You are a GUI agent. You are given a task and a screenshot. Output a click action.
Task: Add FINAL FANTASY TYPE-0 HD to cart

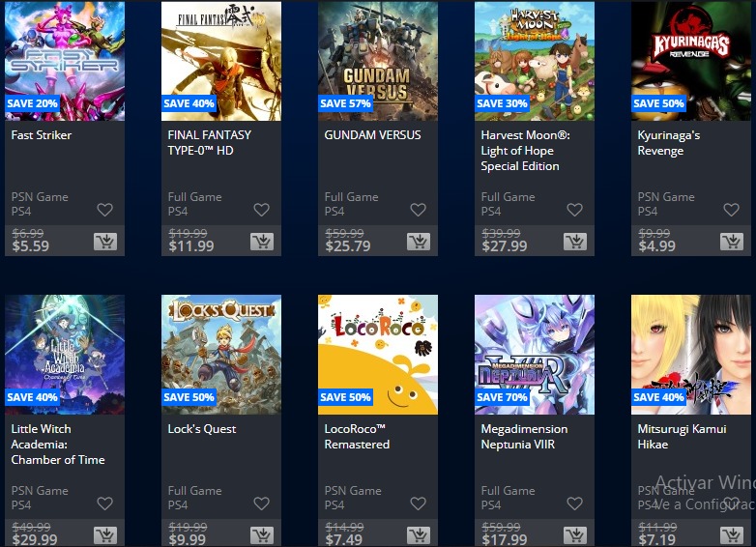262,242
